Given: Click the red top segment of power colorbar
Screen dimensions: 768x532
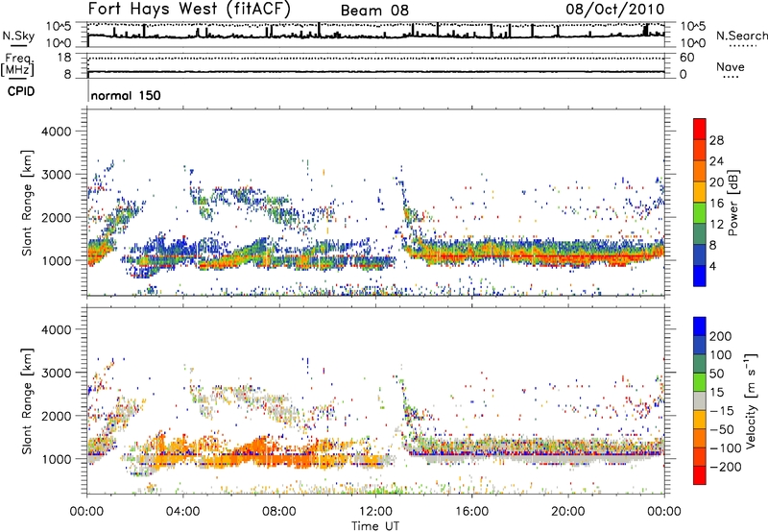Looking at the screenshot, I should click(700, 129).
